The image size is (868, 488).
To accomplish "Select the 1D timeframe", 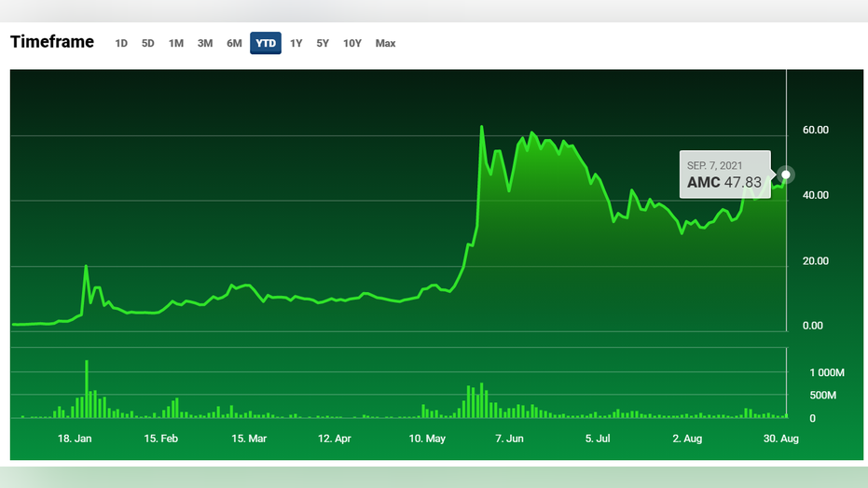I will (x=121, y=43).
